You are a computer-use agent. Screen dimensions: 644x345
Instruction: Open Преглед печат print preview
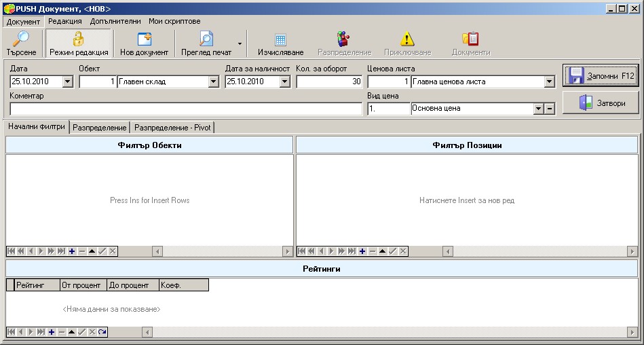(206, 43)
